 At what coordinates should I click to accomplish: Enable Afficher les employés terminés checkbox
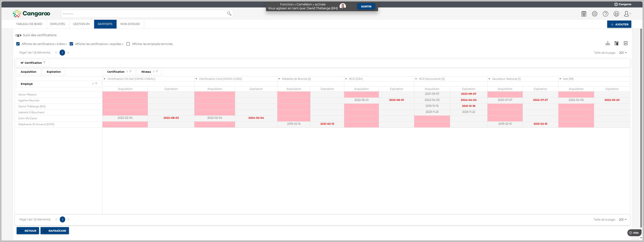[x=128, y=44]
